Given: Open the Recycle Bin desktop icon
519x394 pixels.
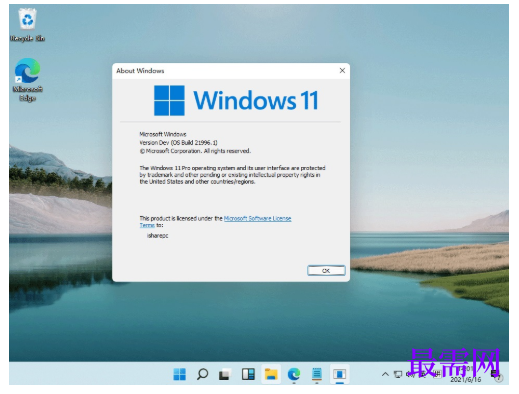Looking at the screenshot, I should (x=27, y=25).
